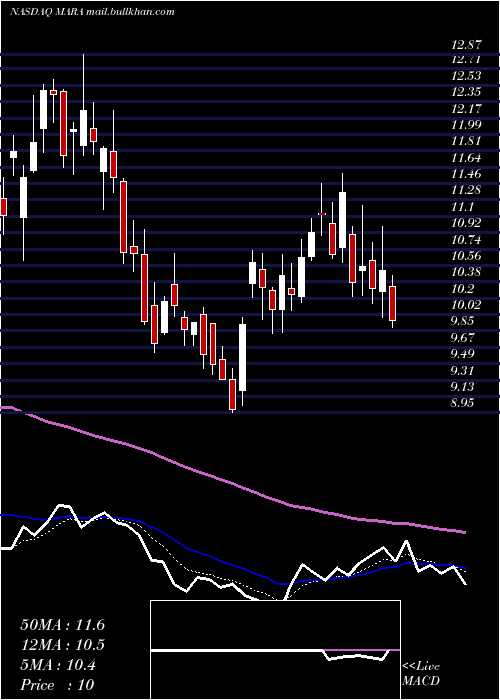Select the 11.81 price axis label
500x700 pixels.
[x=467, y=141]
